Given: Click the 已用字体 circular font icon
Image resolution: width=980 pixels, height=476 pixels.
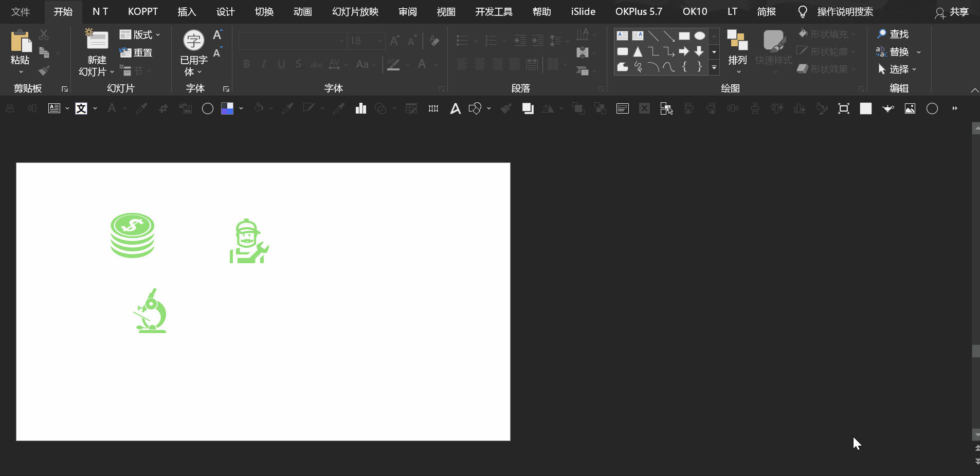Looking at the screenshot, I should pyautogui.click(x=194, y=40).
